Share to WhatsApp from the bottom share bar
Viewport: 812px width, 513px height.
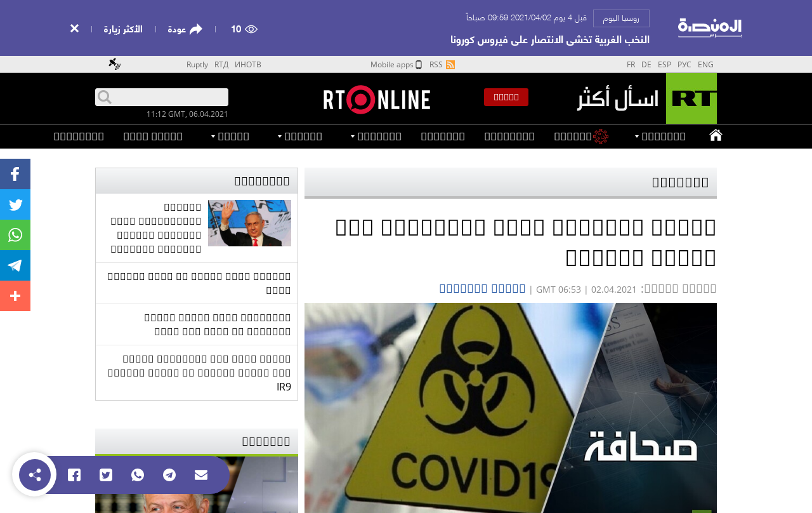[x=138, y=475]
